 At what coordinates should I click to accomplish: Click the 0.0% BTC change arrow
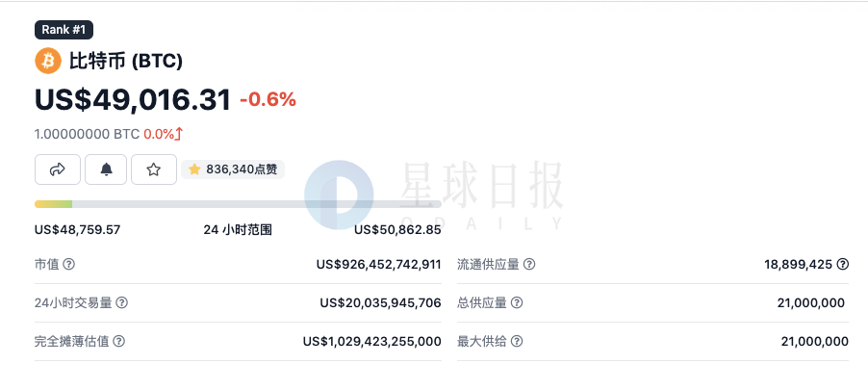(x=179, y=134)
